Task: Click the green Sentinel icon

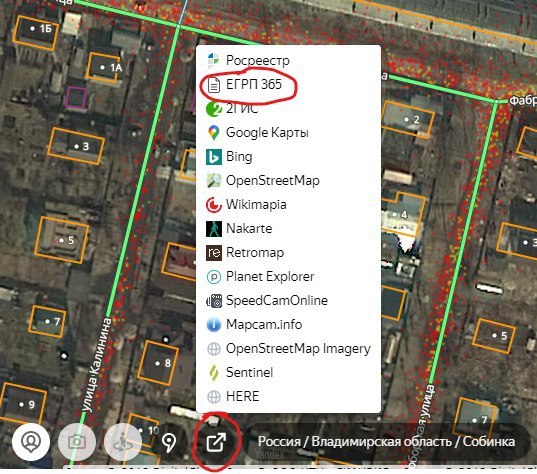Action: tap(214, 373)
